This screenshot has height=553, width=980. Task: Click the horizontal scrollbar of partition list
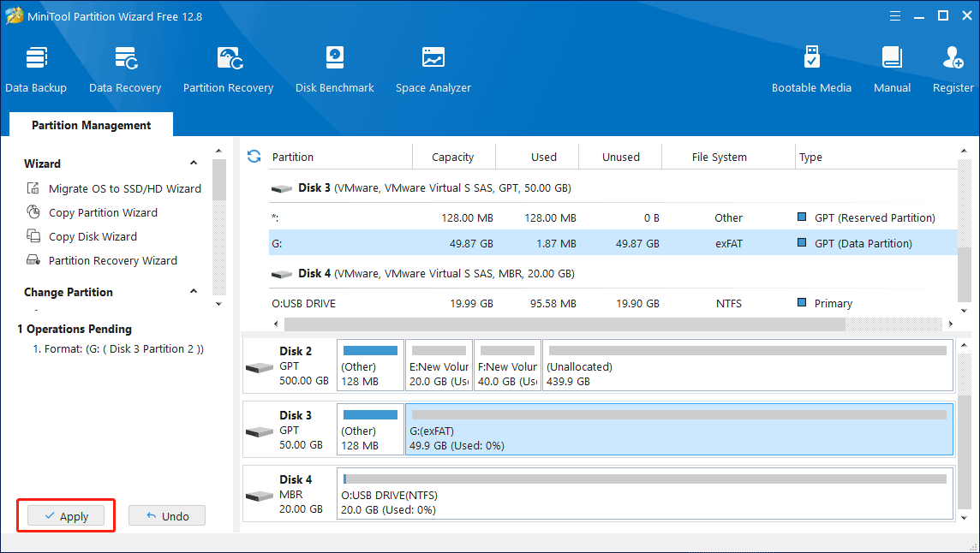pos(565,324)
